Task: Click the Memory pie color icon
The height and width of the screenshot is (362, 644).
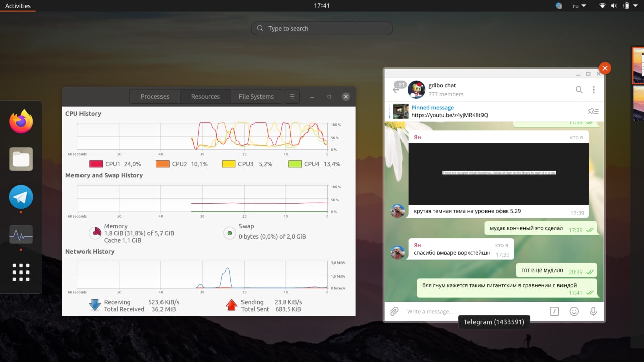Action: coord(95,233)
